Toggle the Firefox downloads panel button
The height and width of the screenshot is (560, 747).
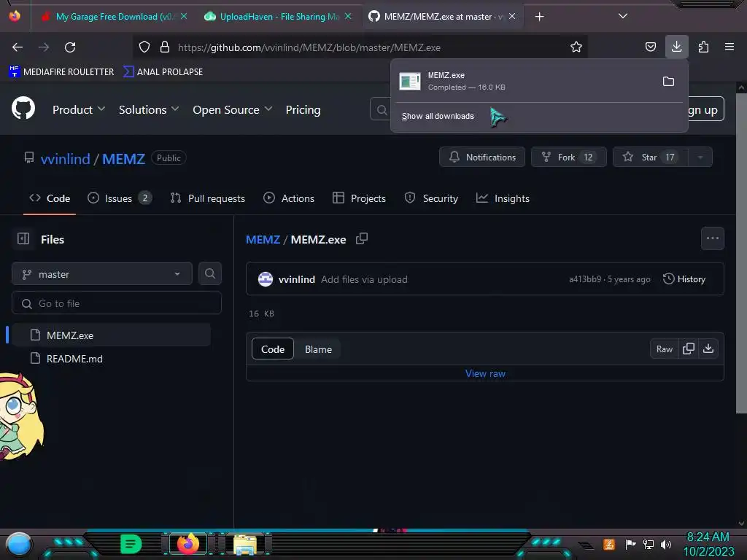tap(676, 47)
